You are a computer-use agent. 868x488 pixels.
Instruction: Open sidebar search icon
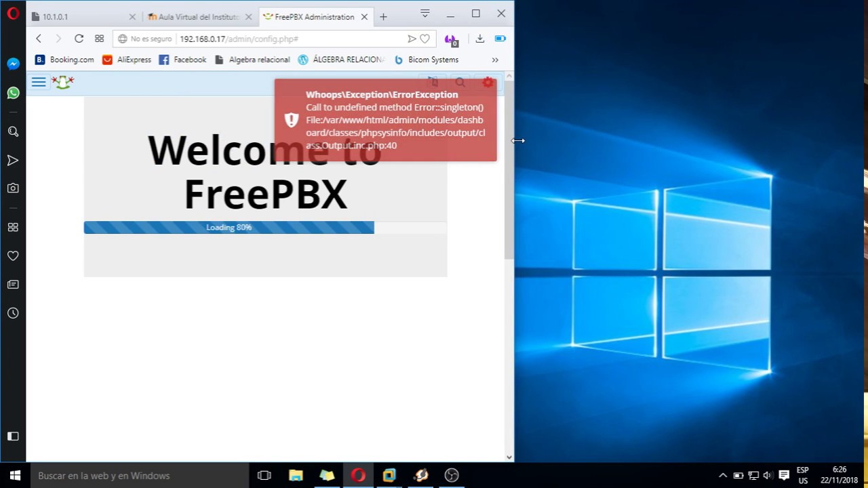[13, 131]
